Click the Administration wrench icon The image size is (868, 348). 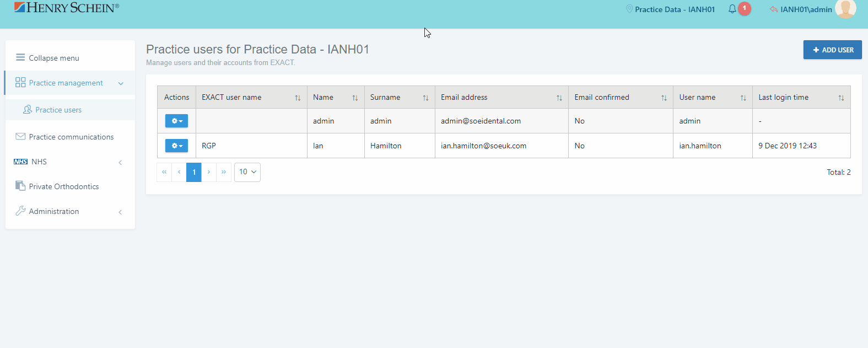click(20, 211)
